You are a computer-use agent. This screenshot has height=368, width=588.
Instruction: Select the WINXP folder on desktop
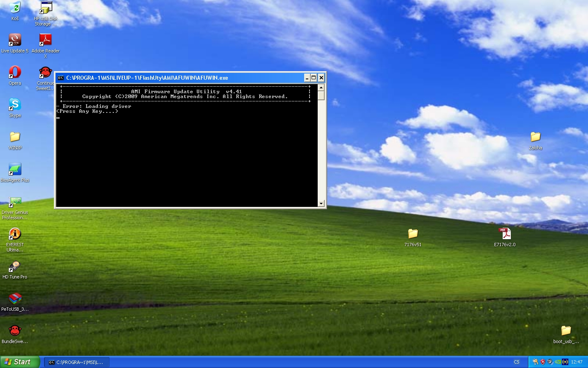[15, 140]
